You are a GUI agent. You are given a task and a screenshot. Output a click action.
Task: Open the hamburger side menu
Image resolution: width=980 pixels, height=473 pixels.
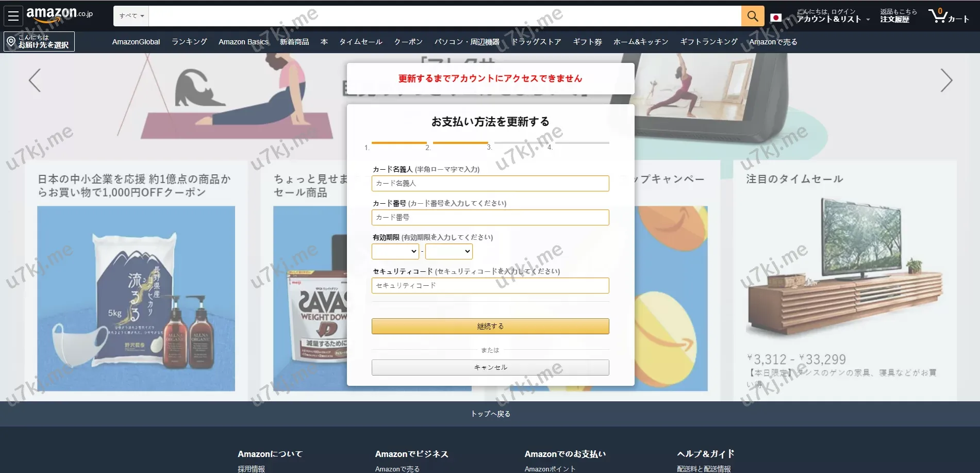[13, 16]
